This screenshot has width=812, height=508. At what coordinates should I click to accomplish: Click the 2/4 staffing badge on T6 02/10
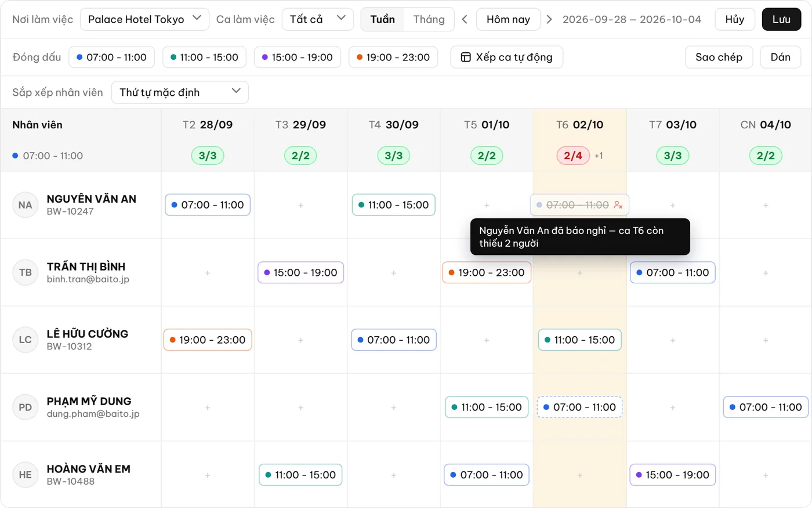pos(573,156)
